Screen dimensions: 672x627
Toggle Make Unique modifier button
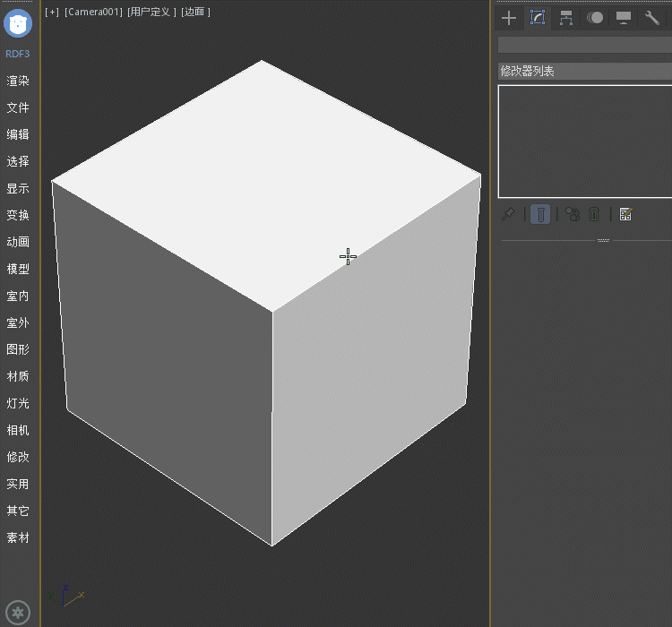572,214
